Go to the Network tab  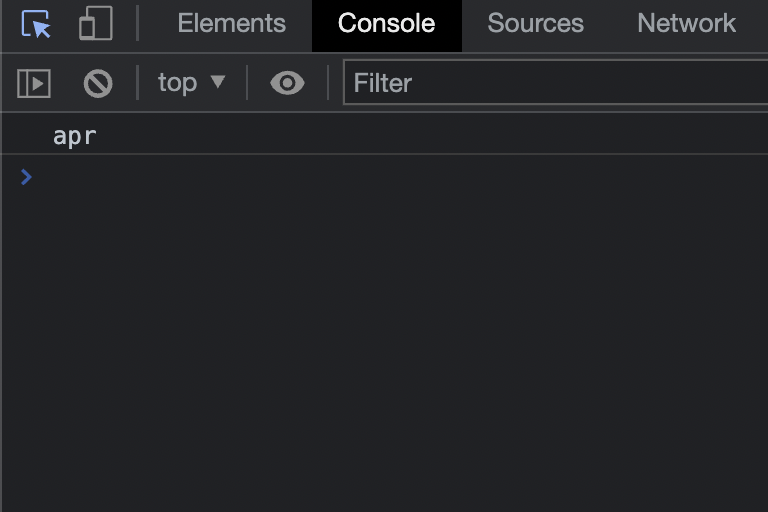tap(686, 24)
